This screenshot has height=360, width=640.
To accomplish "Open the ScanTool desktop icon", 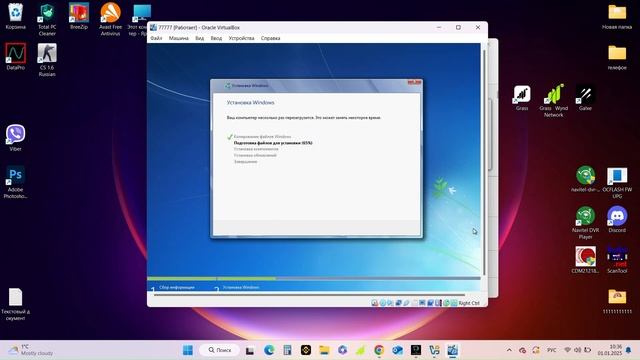I will [617, 260].
